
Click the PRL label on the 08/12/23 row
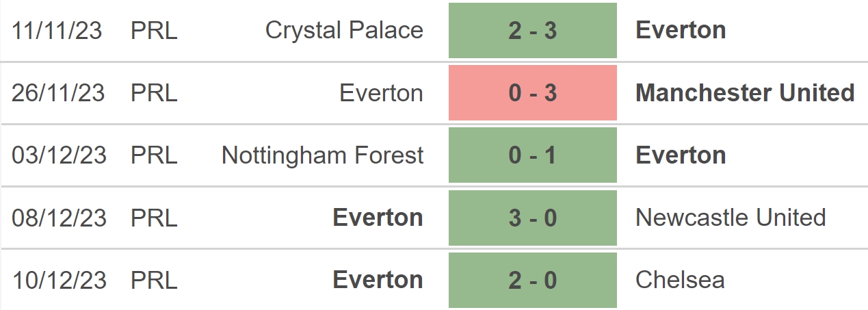point(154,218)
